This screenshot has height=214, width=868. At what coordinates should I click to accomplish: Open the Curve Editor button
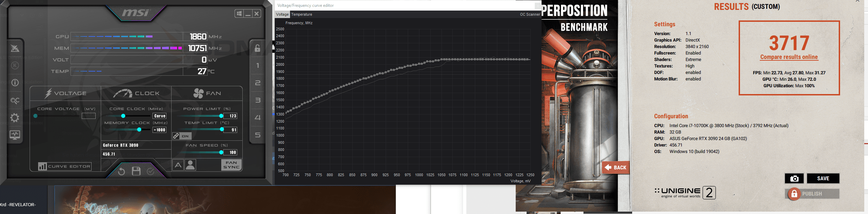point(65,166)
